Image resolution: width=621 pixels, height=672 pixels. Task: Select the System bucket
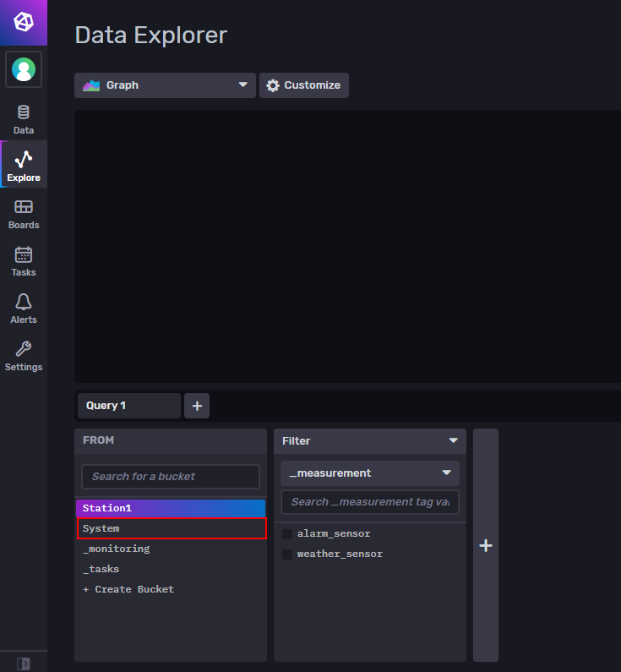point(172,528)
